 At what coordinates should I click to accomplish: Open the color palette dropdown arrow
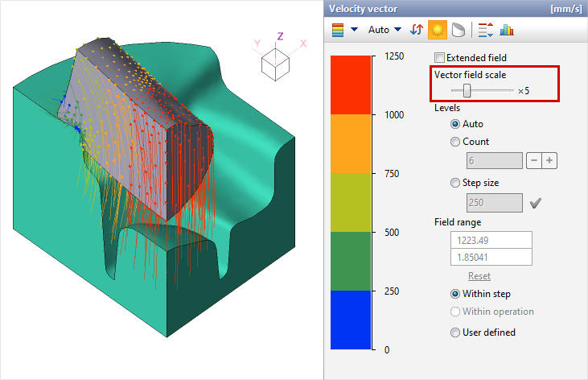(354, 30)
